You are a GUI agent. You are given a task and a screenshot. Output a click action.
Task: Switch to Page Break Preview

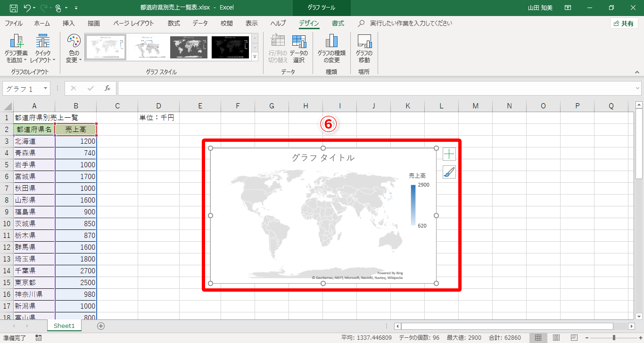coord(574,338)
